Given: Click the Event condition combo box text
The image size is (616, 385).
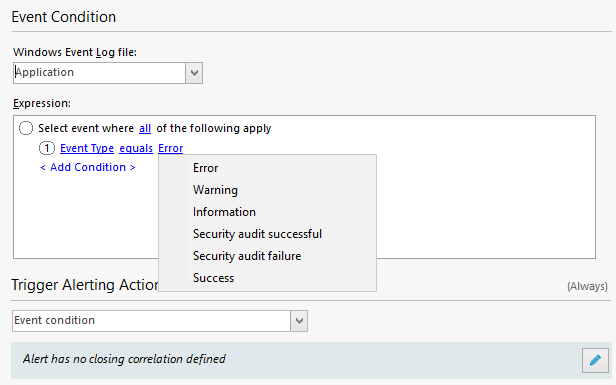Looking at the screenshot, I should pos(55,320).
